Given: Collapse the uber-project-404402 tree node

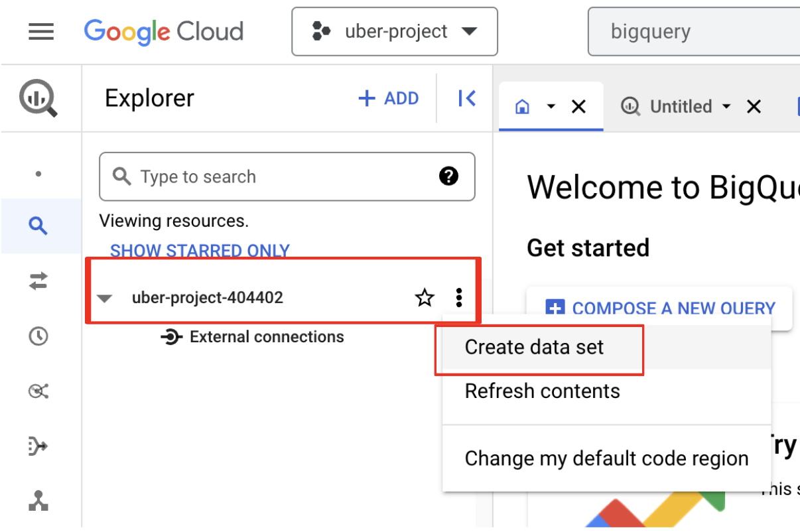Looking at the screenshot, I should [x=104, y=299].
